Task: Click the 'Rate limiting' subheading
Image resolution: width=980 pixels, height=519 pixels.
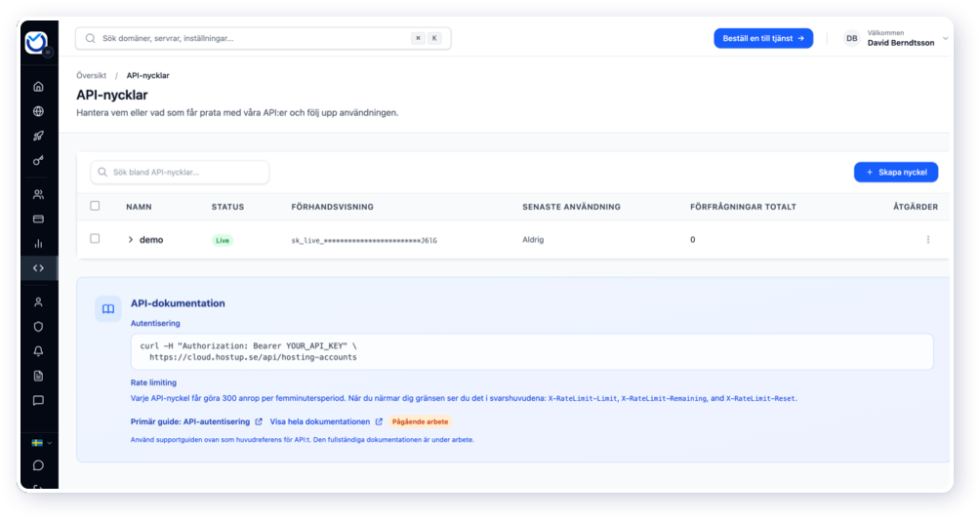Action: [154, 382]
